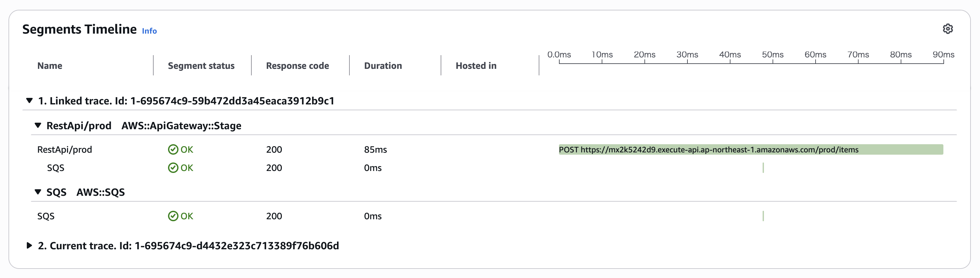This screenshot has height=278, width=980.
Task: Open the timeline settings gear icon
Action: click(x=948, y=29)
